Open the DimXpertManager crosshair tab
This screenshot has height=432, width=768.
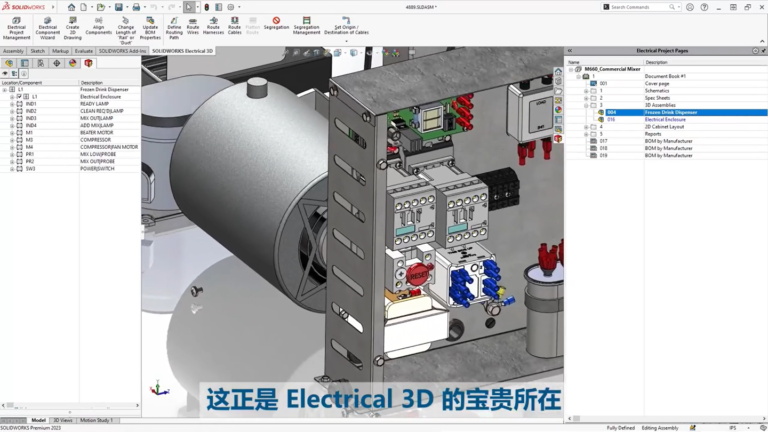57,63
